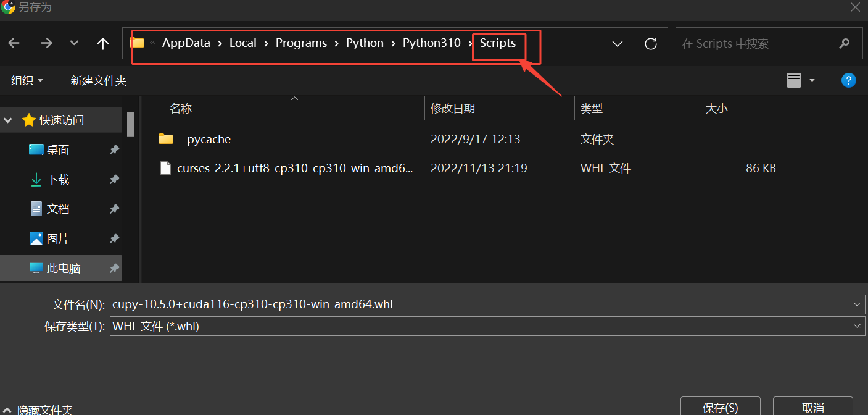Go up one folder level
Screen dimensions: 868x415
tap(102, 43)
